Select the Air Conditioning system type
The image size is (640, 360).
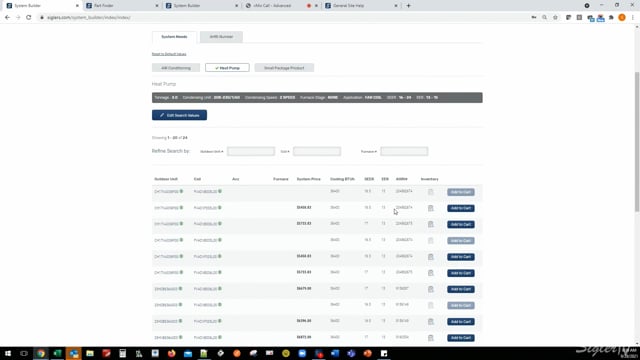pos(176,68)
